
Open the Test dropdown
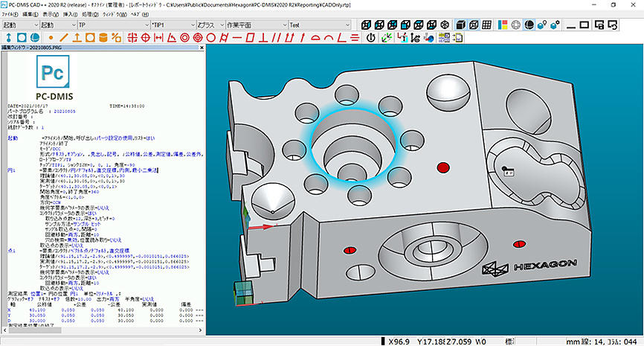click(347, 25)
